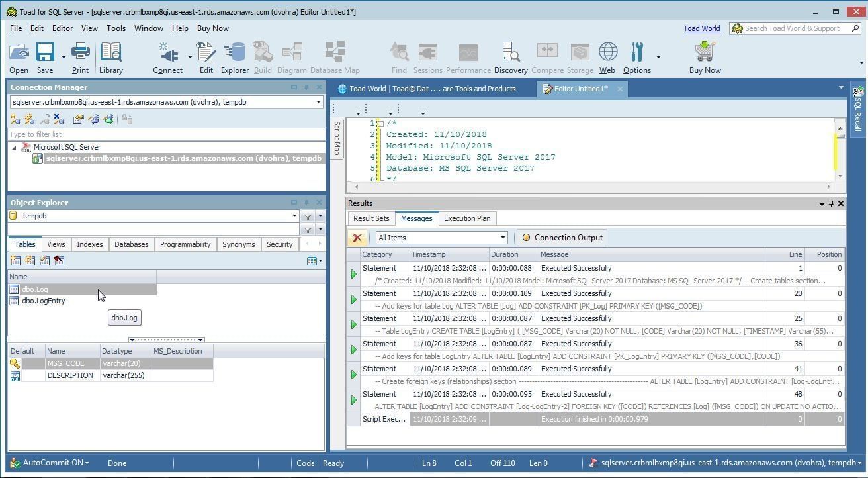Click the Connect plug icon

[167, 58]
